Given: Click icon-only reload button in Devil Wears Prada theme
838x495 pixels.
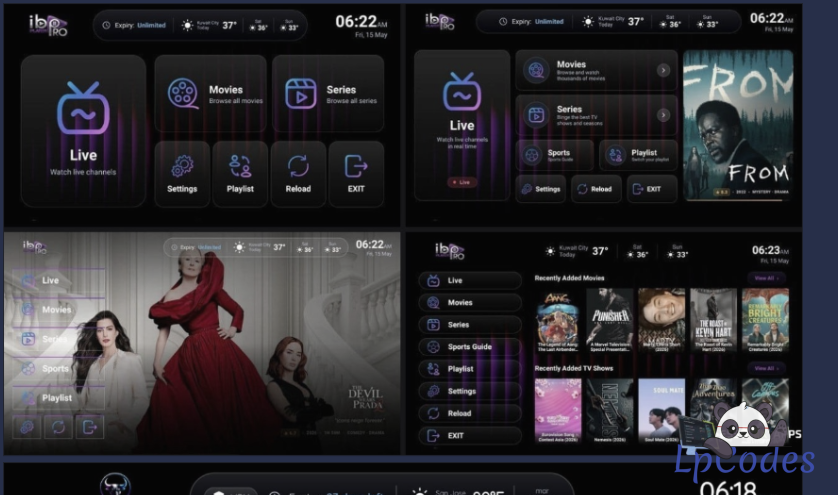Looking at the screenshot, I should tap(58, 427).
